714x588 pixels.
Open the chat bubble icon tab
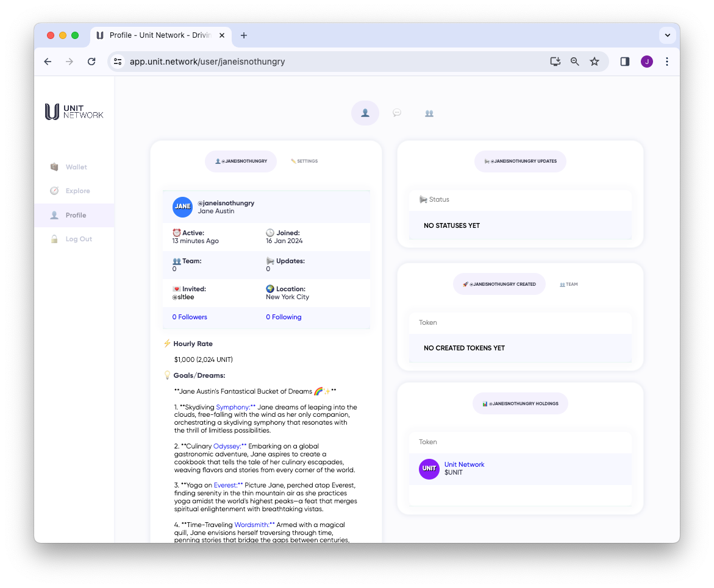[x=397, y=113]
